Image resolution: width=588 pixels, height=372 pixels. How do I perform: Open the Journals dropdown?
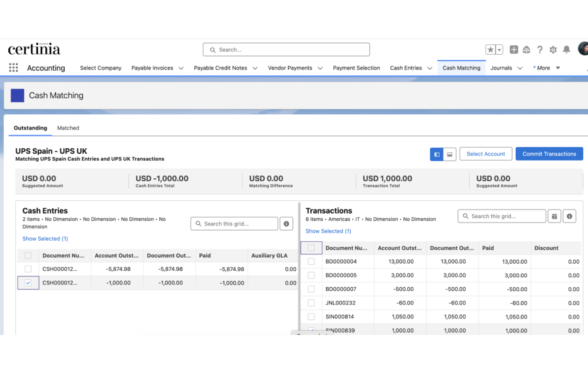tap(505, 68)
